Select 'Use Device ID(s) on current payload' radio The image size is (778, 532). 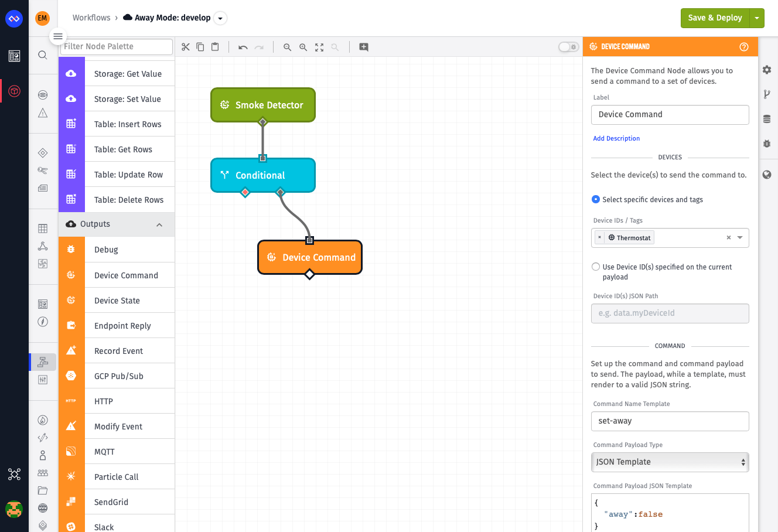(x=596, y=267)
